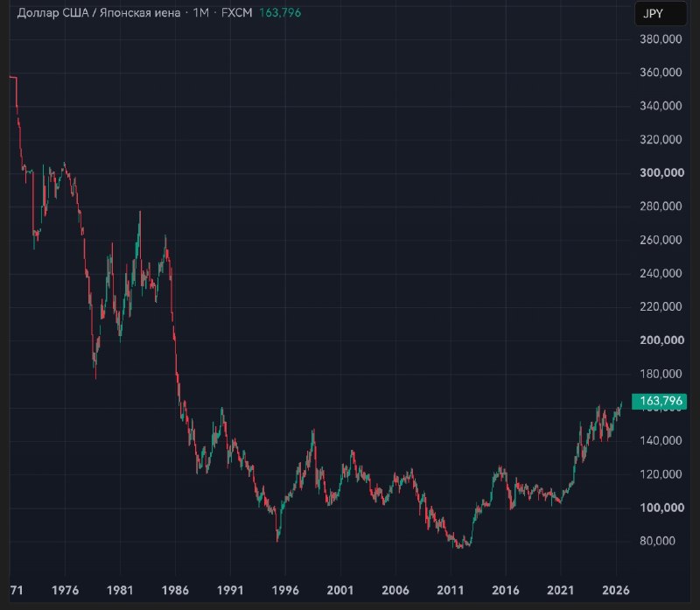The width and height of the screenshot is (700, 610).
Task: Click the 80,000 price axis label
Action: pos(657,541)
